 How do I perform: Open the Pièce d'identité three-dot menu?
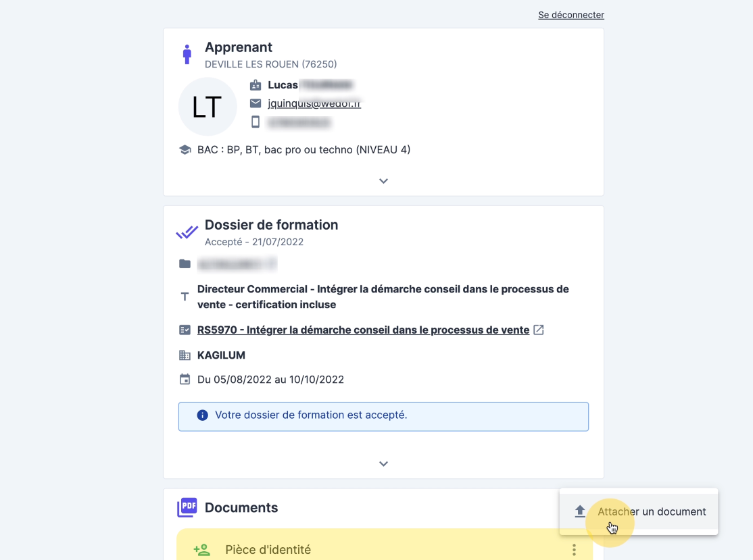tap(574, 550)
